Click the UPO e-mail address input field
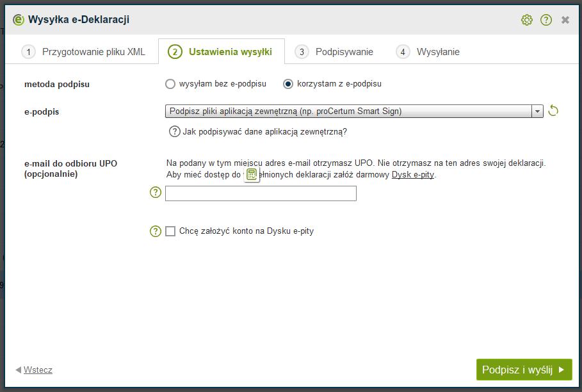 [261, 193]
